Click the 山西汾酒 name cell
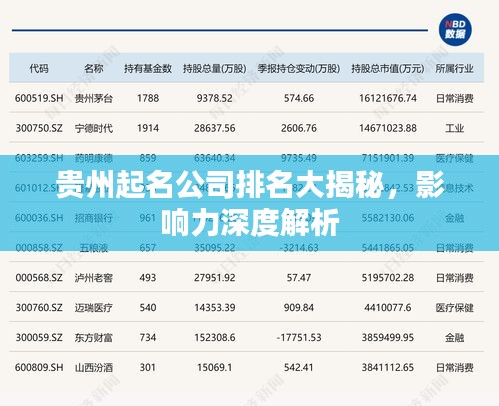This screenshot has height=406, width=499. point(94,367)
